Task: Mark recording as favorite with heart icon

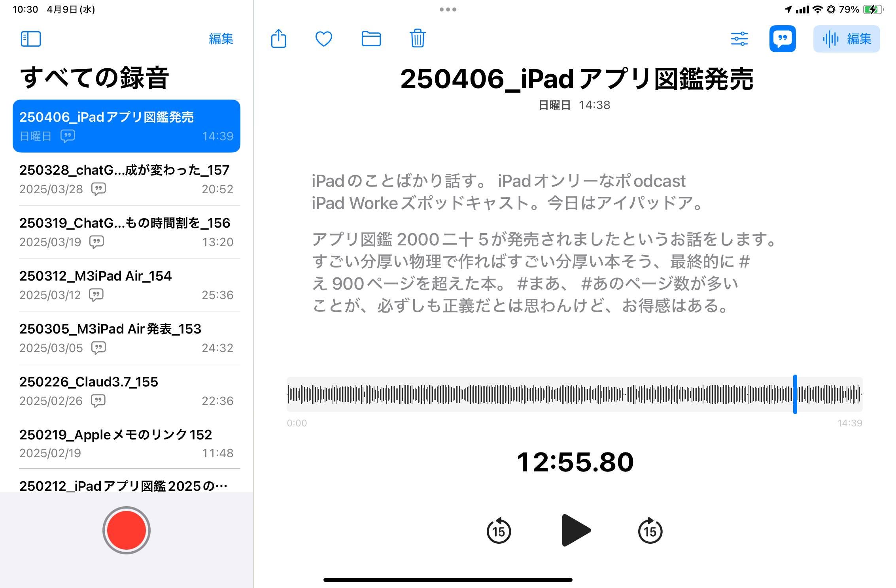Action: (x=323, y=39)
